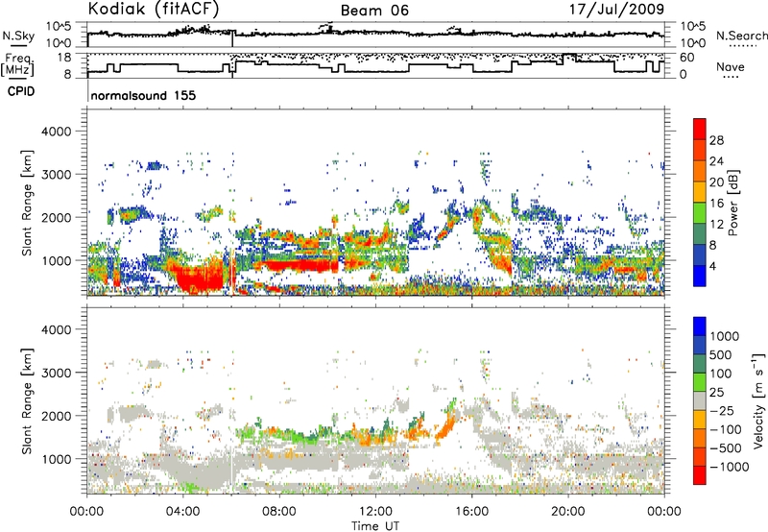This screenshot has width=768, height=532.
Task: Click the "Nave" legend label
Action: pos(730,67)
